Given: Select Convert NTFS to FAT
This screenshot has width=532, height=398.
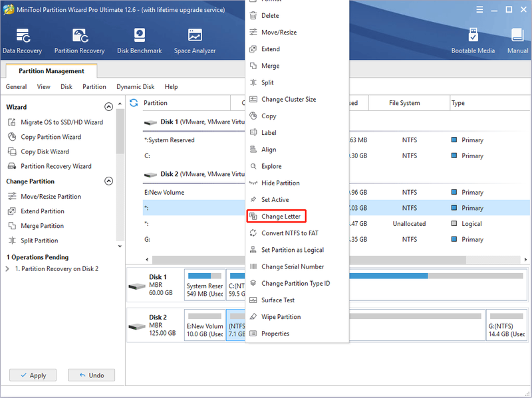Looking at the screenshot, I should pyautogui.click(x=297, y=233).
